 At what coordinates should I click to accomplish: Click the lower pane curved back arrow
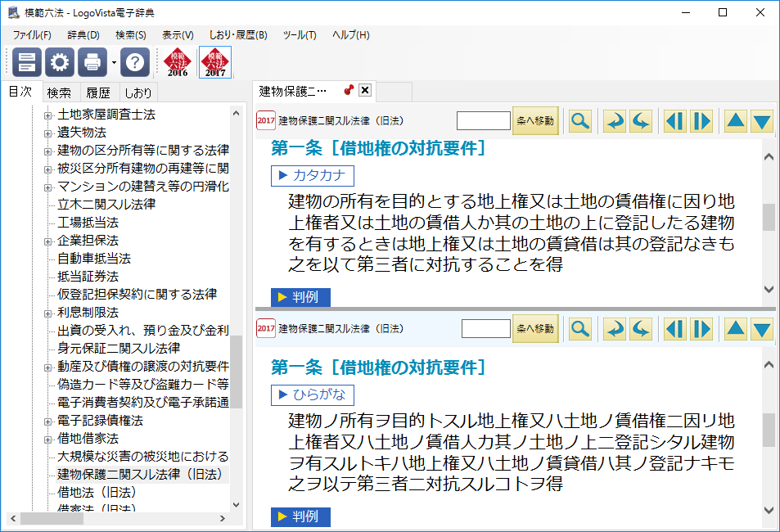615,329
